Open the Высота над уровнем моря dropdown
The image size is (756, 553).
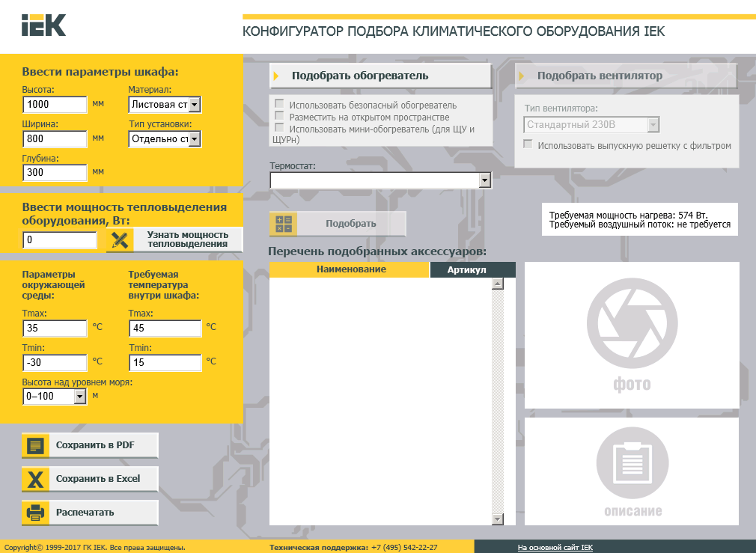click(55, 397)
